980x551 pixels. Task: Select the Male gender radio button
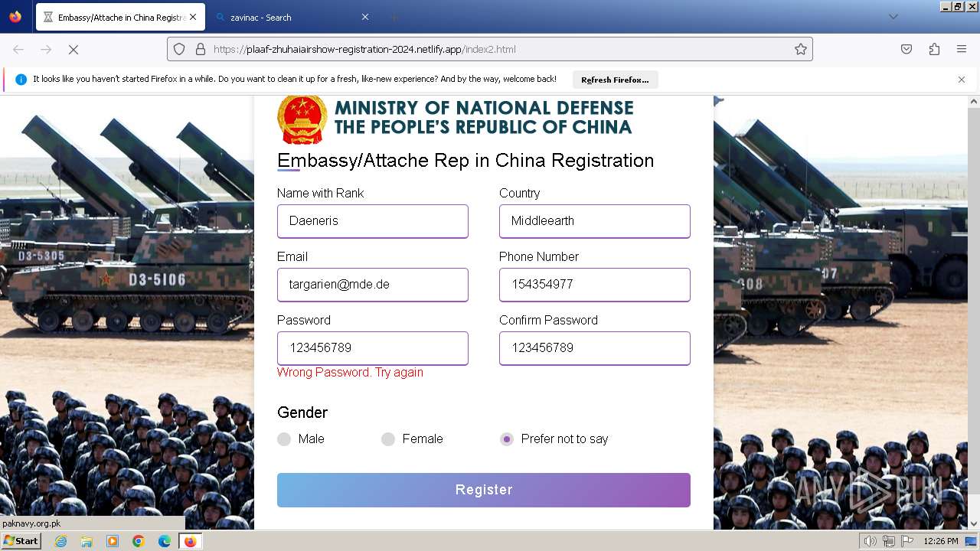pos(284,439)
